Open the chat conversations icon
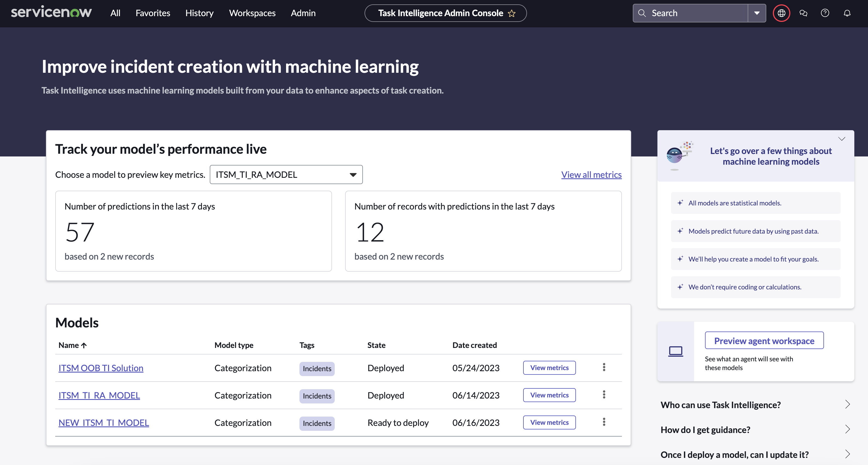Screen dimensions: 868x465 click(803, 13)
